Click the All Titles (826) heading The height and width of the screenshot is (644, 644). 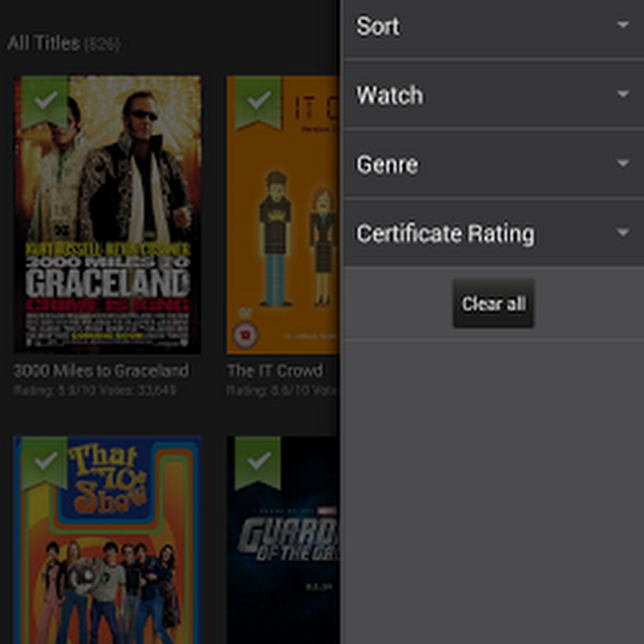64,43
